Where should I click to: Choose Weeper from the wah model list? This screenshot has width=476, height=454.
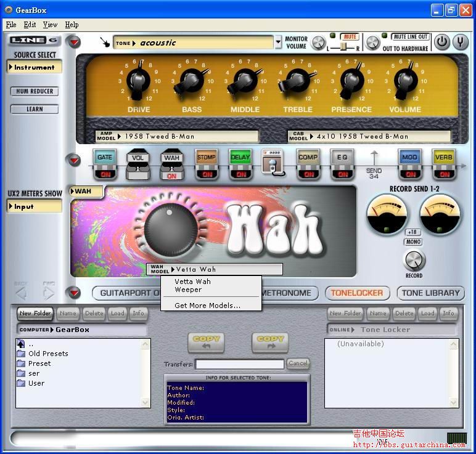(x=188, y=290)
